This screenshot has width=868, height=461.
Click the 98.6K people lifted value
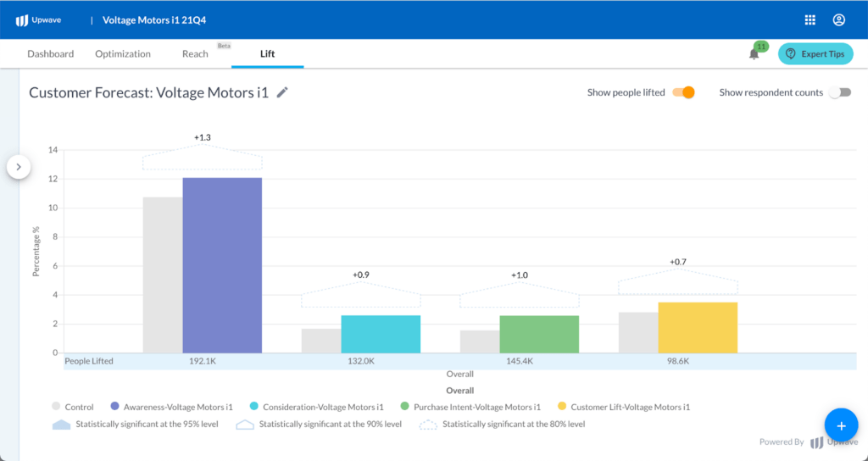point(678,361)
